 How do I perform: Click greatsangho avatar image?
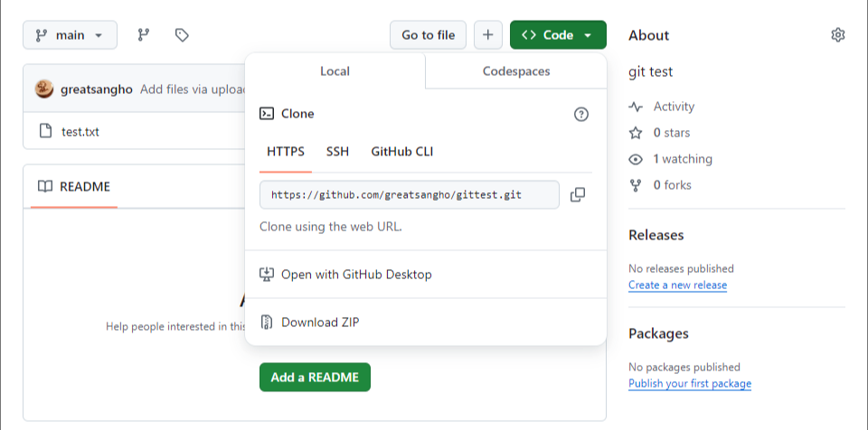pyautogui.click(x=44, y=89)
